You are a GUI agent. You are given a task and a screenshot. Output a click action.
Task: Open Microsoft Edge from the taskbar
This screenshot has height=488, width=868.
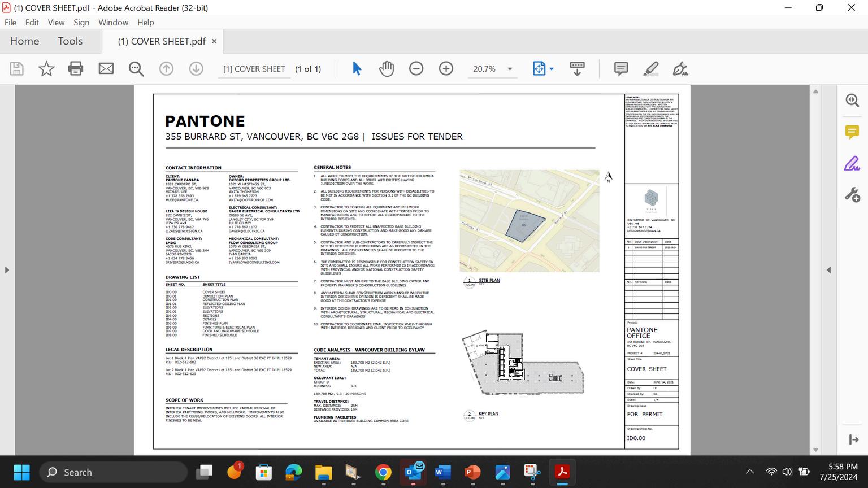point(294,472)
